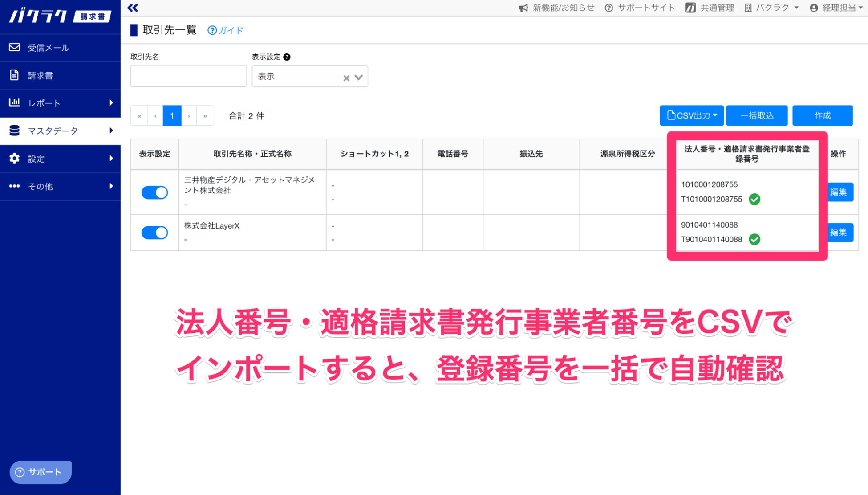Screen dimensions: 868x495
Task: Click green check next to T1010001208755
Action: pyautogui.click(x=754, y=199)
